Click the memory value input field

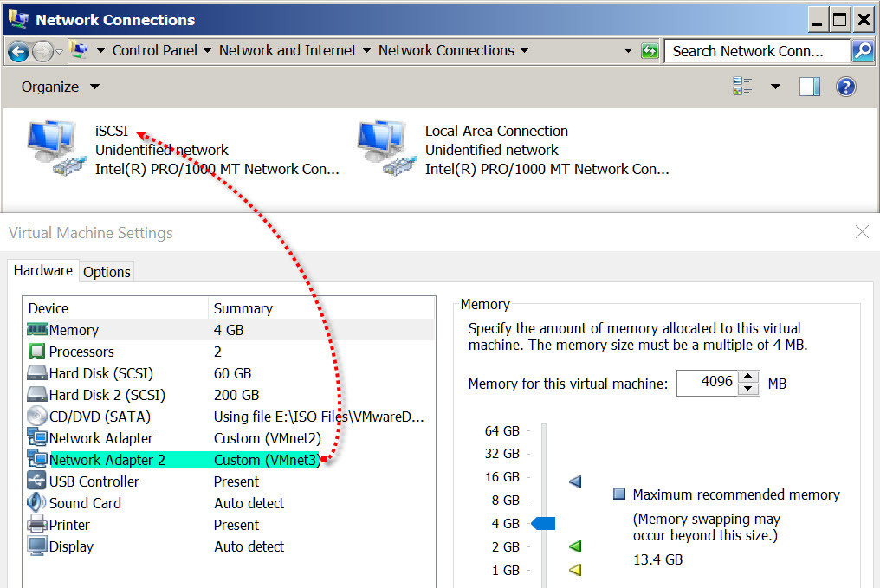(x=707, y=382)
